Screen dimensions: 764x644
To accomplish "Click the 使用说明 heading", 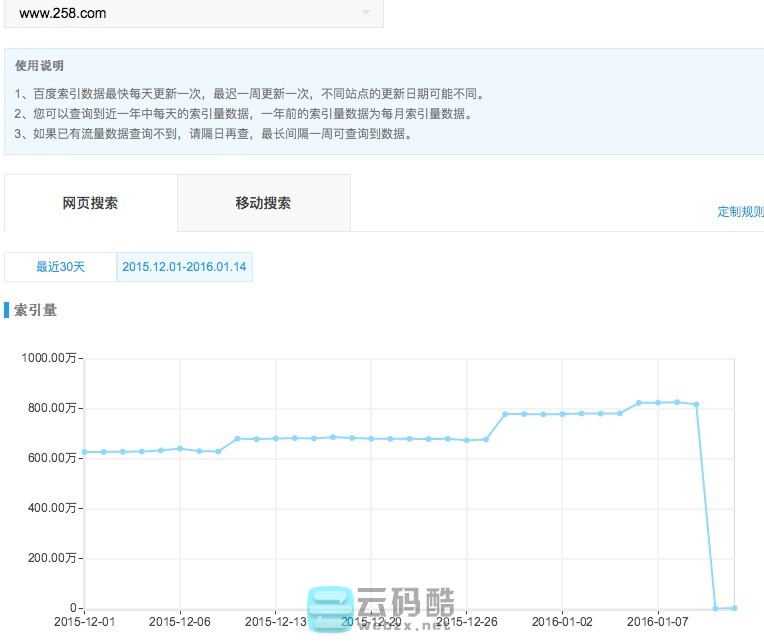I will pos(40,66).
